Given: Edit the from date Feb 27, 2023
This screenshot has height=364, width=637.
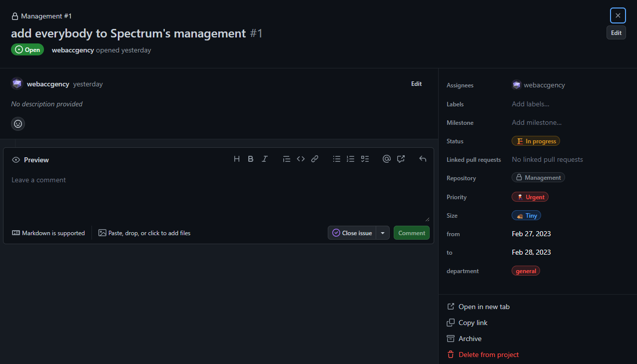Looking at the screenshot, I should point(532,234).
